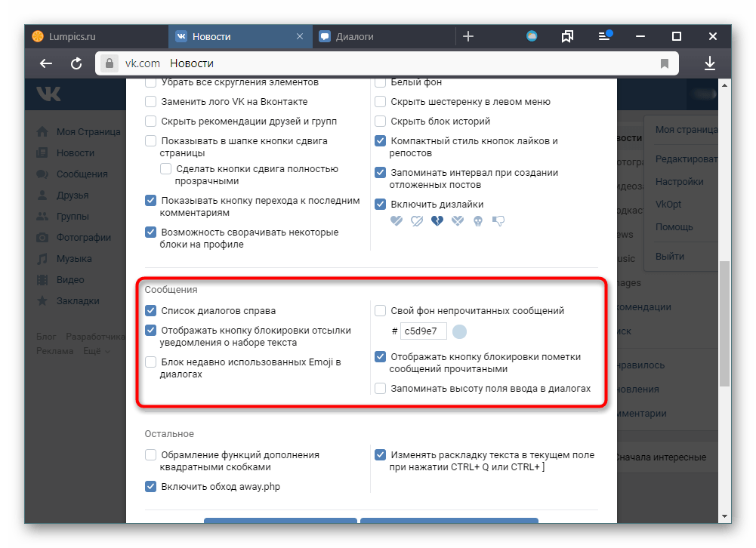Viewport: 756px width, 548px height.
Task: Switch to the Lumpics.ru tab
Action: pos(97,37)
